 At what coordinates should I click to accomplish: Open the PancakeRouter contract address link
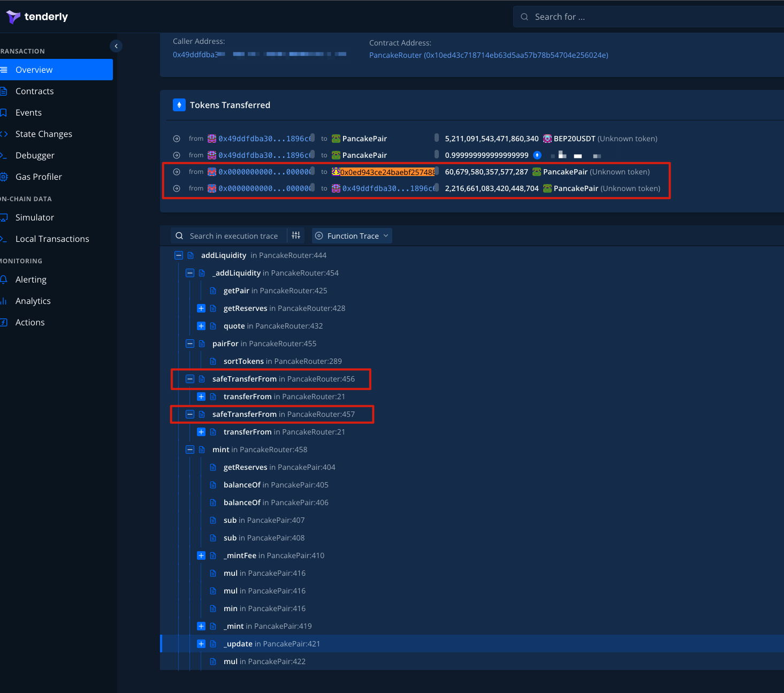(489, 55)
